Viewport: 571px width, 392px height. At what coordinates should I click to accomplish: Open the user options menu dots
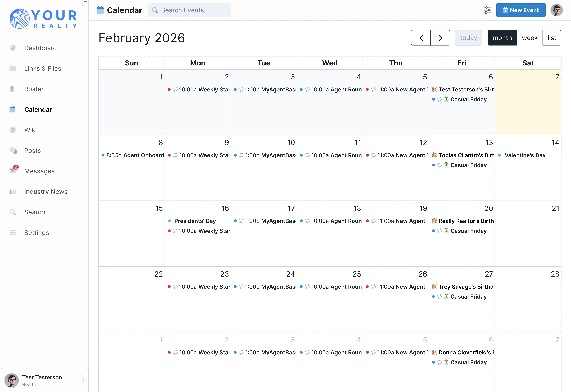(83, 381)
